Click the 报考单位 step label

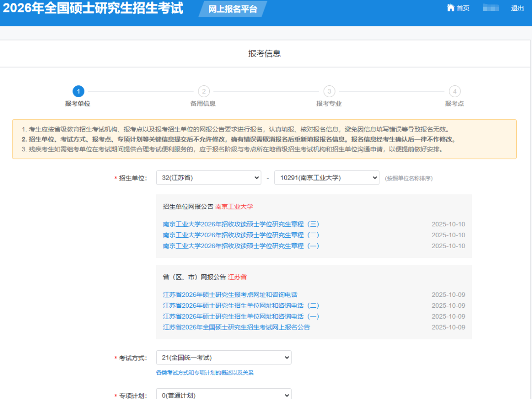click(x=78, y=104)
